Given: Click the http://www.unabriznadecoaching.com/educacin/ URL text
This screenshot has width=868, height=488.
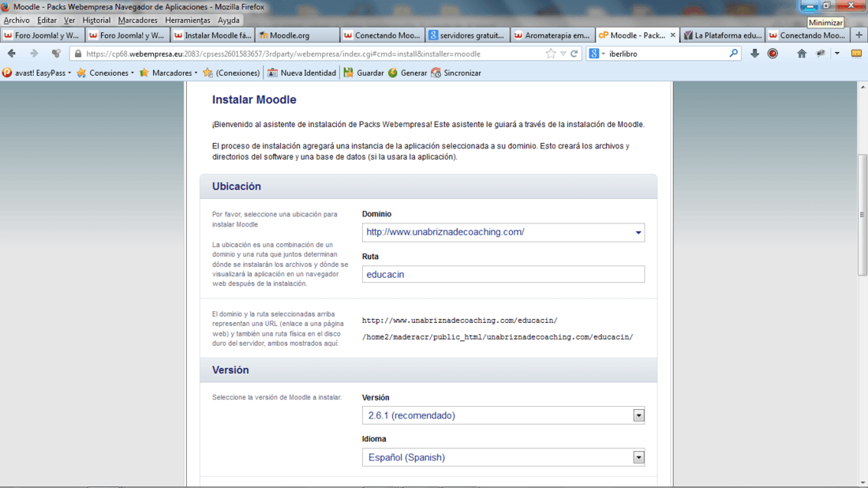Looking at the screenshot, I should pos(459,321).
